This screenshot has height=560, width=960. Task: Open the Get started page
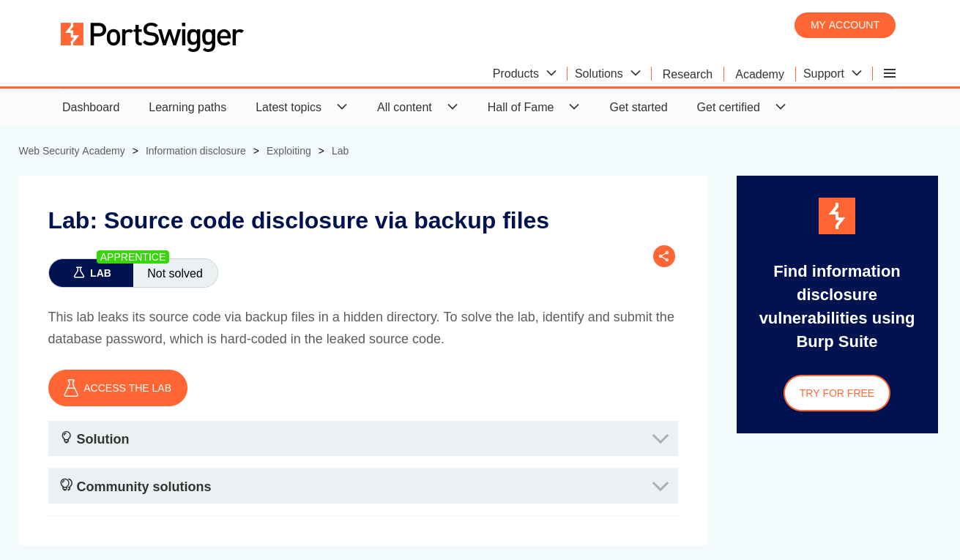(x=639, y=107)
